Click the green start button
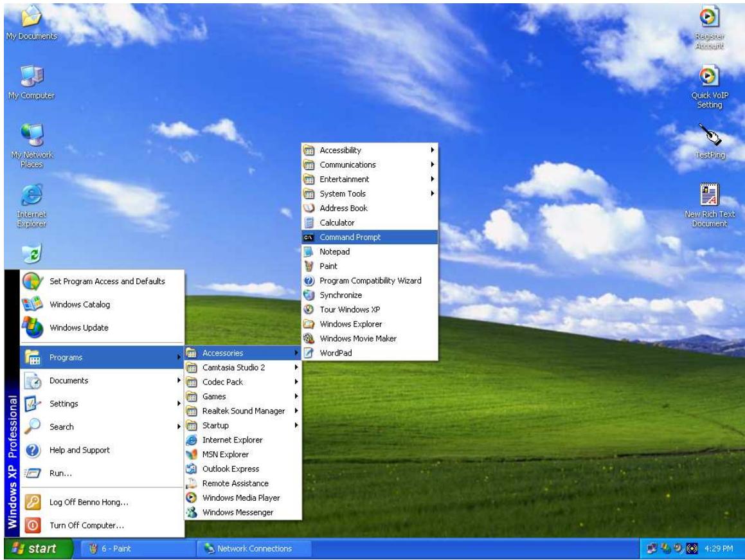 pos(39,548)
